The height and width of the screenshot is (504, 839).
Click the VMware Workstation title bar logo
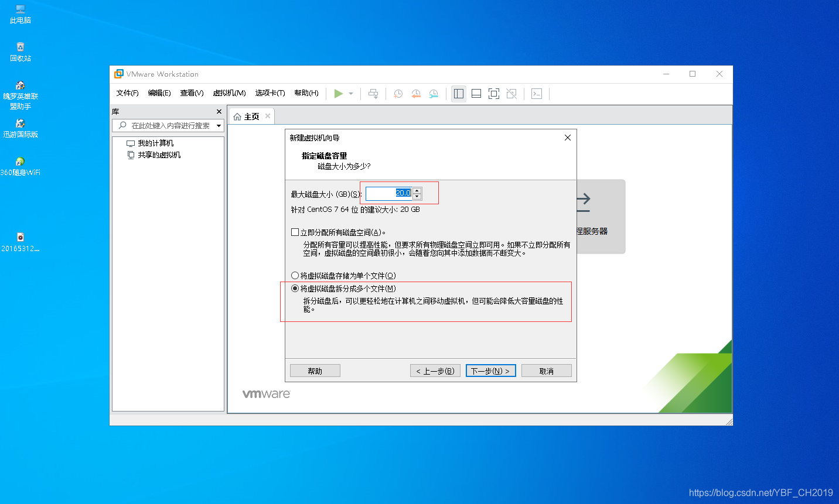pyautogui.click(x=119, y=74)
